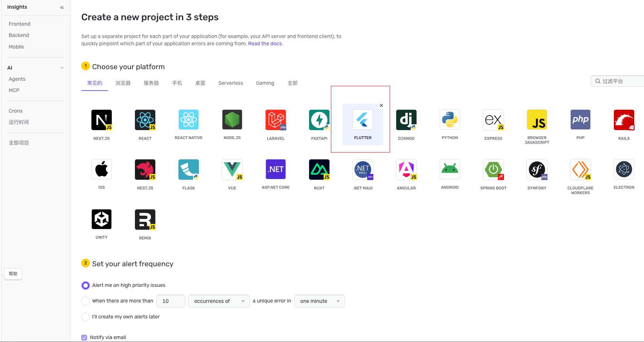Collapse the sidebar with double chevron
The height and width of the screenshot is (342, 644).
(62, 7)
